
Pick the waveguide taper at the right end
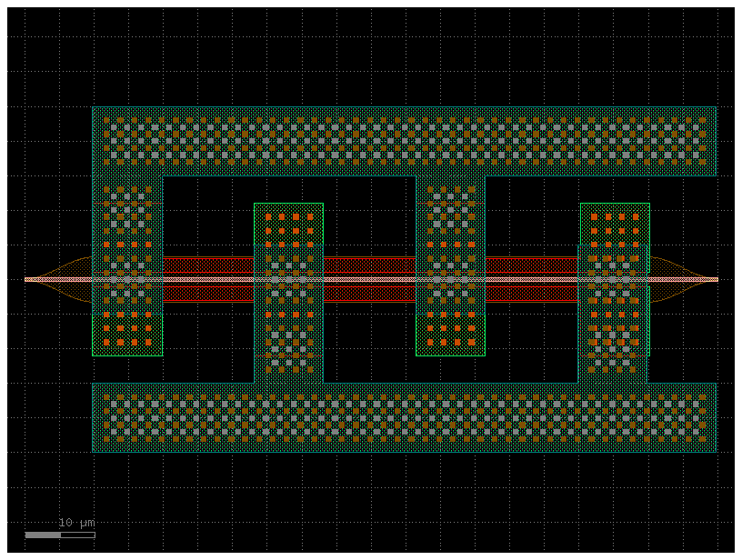[x=684, y=279]
